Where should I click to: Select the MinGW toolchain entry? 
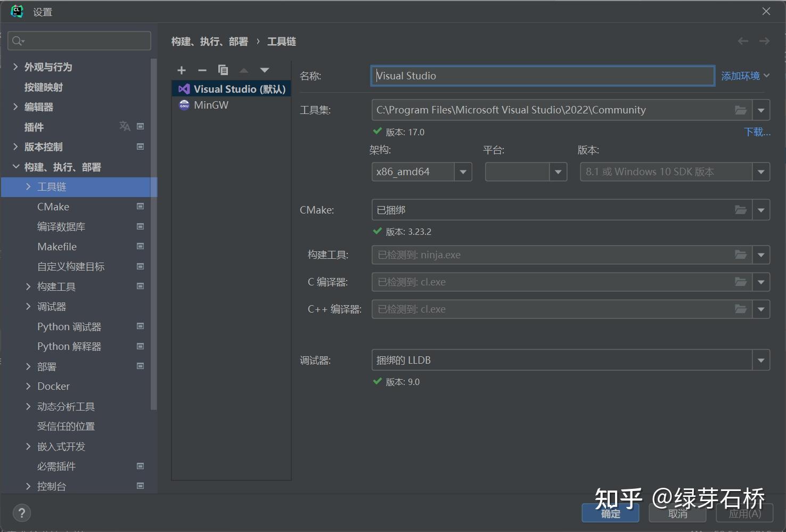point(210,105)
